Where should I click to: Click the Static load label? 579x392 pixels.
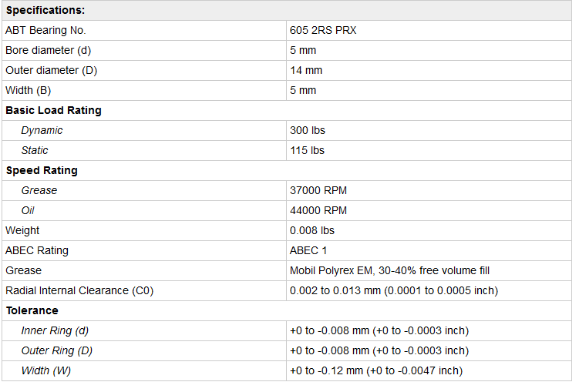pos(35,150)
